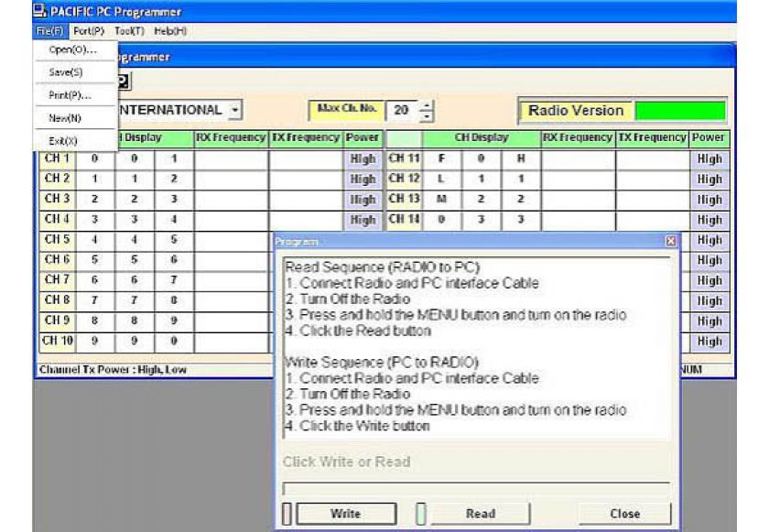Toggle the Power cell for CH 13
The width and height of the screenshot is (769, 532).
tap(709, 200)
